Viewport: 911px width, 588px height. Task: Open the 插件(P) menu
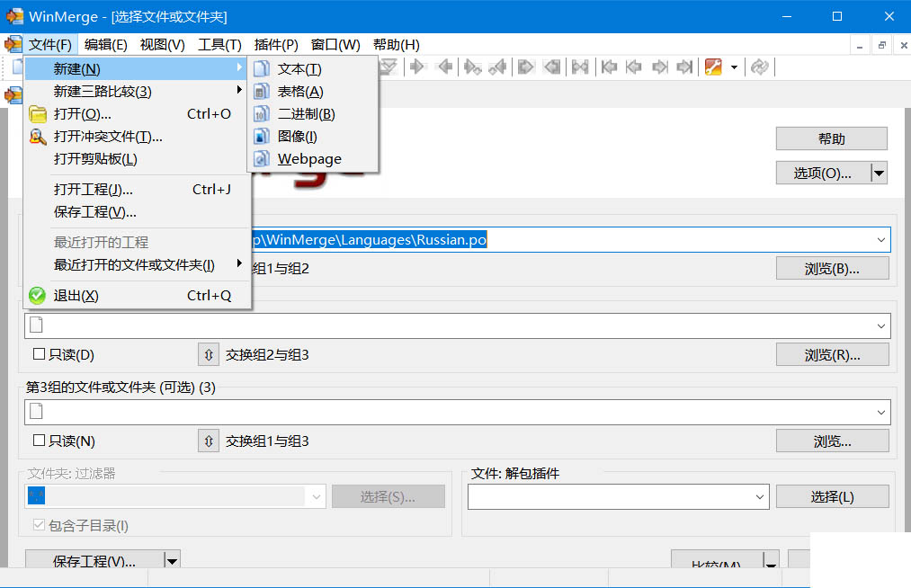tap(276, 45)
